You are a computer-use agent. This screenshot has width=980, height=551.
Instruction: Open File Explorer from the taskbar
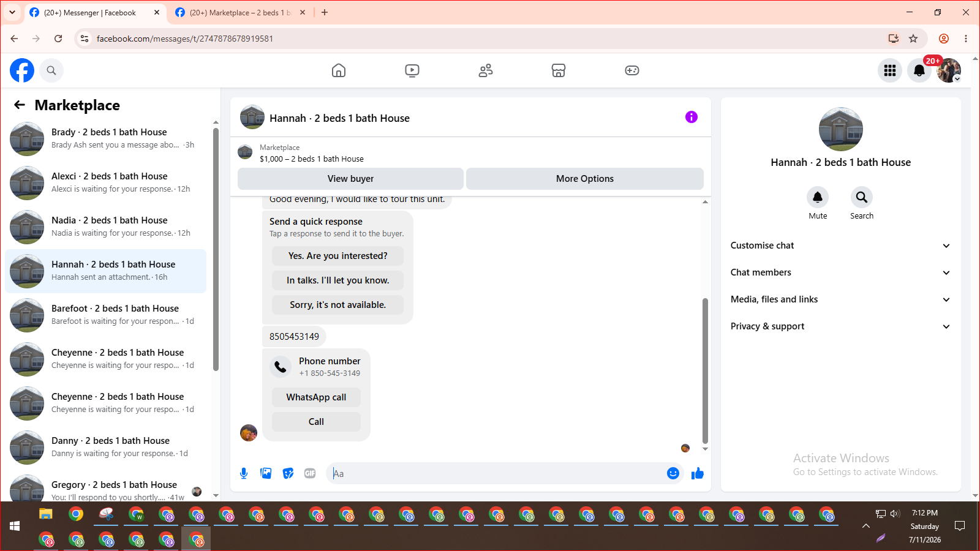point(46,514)
